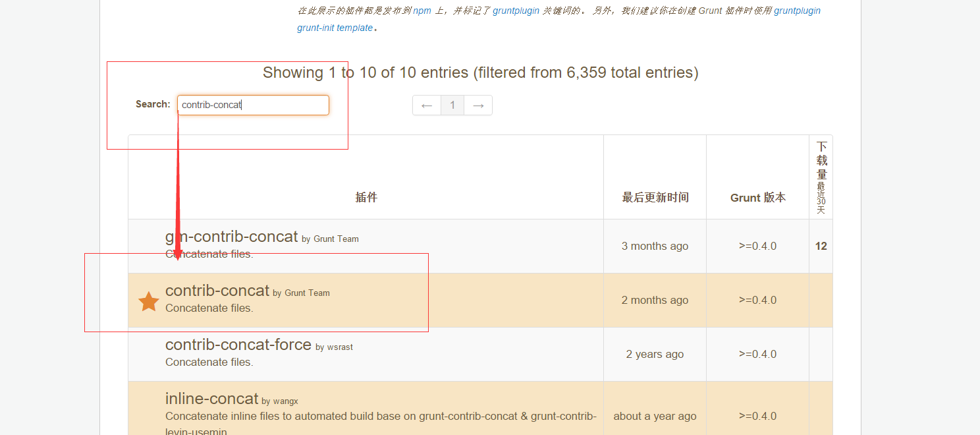Sort by Grunt 版本 column header

(758, 197)
